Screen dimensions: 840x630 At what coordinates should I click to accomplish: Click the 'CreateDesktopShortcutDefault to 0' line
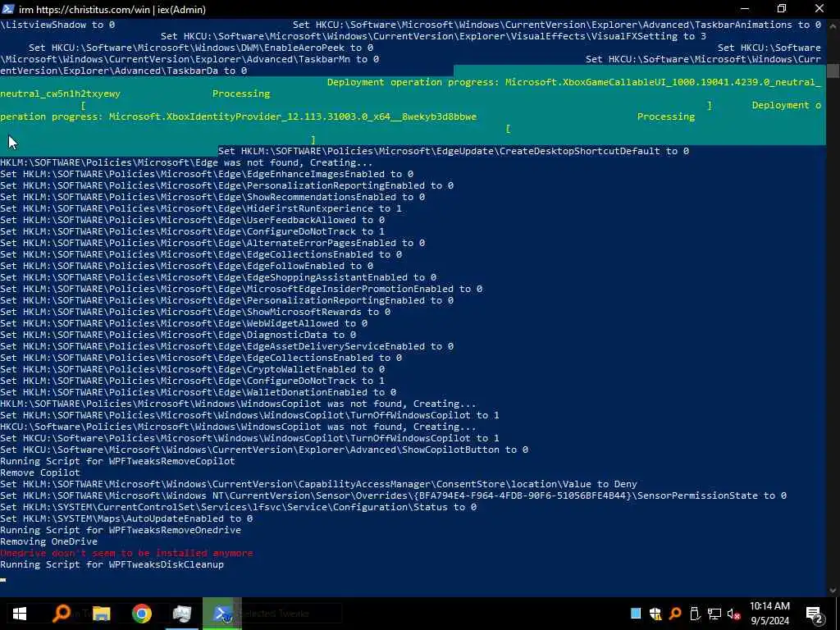point(454,151)
